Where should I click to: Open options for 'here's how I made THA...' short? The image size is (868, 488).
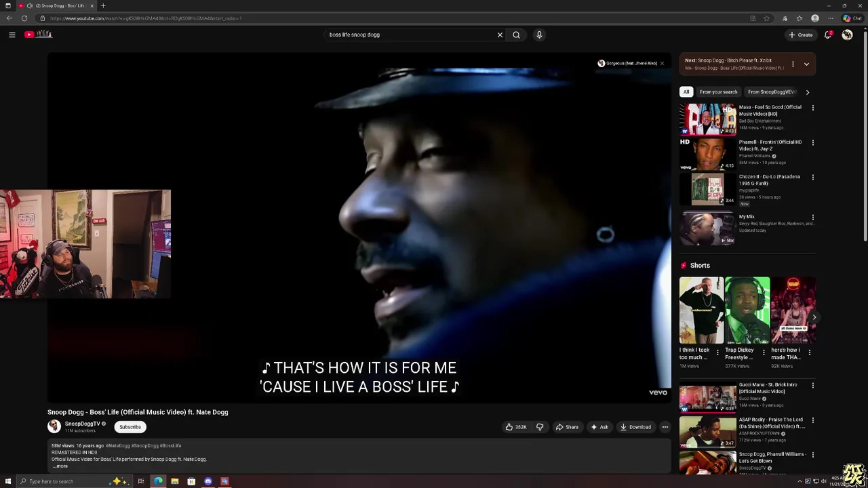click(809, 352)
